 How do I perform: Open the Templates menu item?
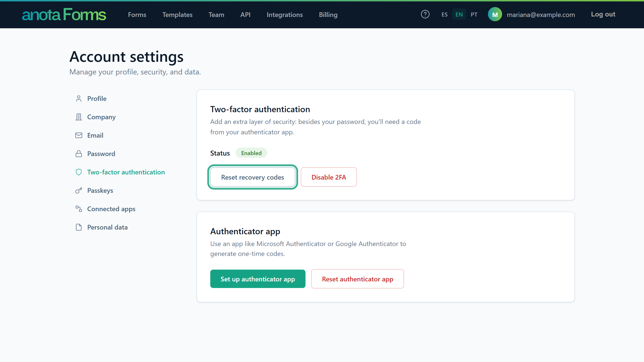click(177, 15)
